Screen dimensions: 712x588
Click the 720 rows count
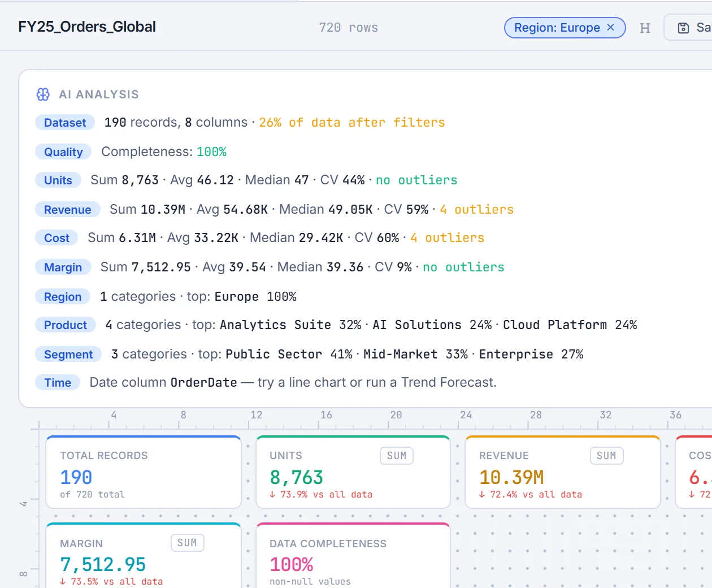click(348, 28)
